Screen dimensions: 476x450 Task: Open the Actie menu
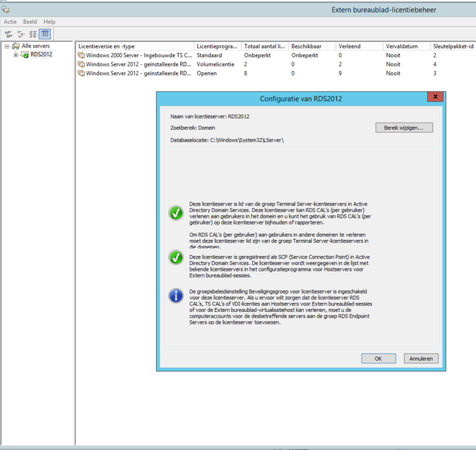pos(10,21)
